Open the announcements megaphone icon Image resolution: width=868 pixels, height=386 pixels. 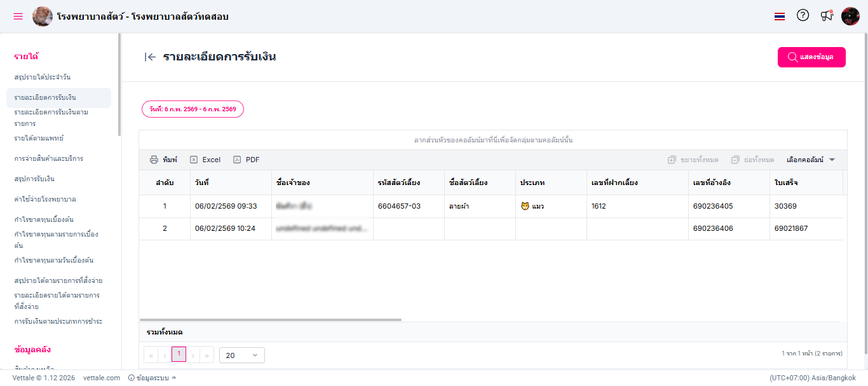pyautogui.click(x=826, y=16)
